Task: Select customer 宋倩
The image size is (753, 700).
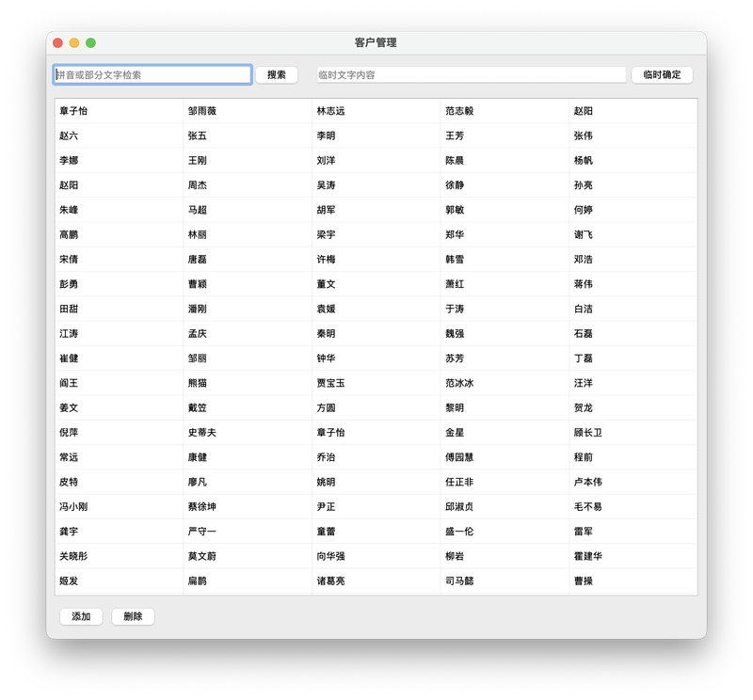Action: point(120,260)
